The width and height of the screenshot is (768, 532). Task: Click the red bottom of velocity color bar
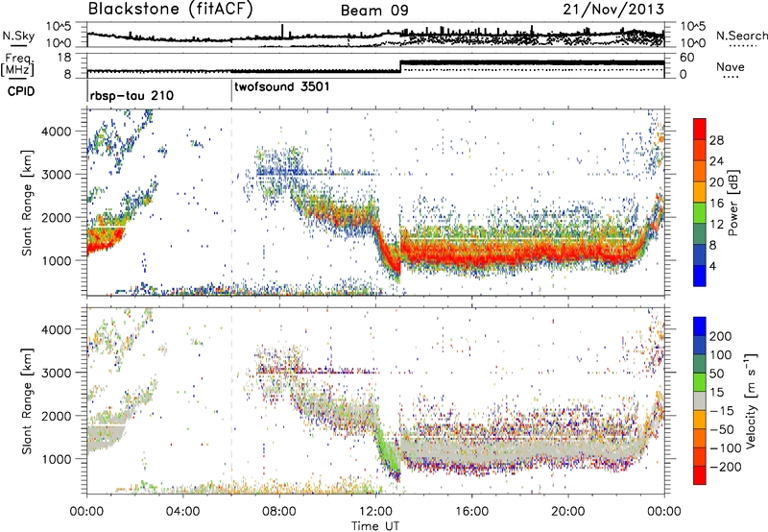(700, 475)
